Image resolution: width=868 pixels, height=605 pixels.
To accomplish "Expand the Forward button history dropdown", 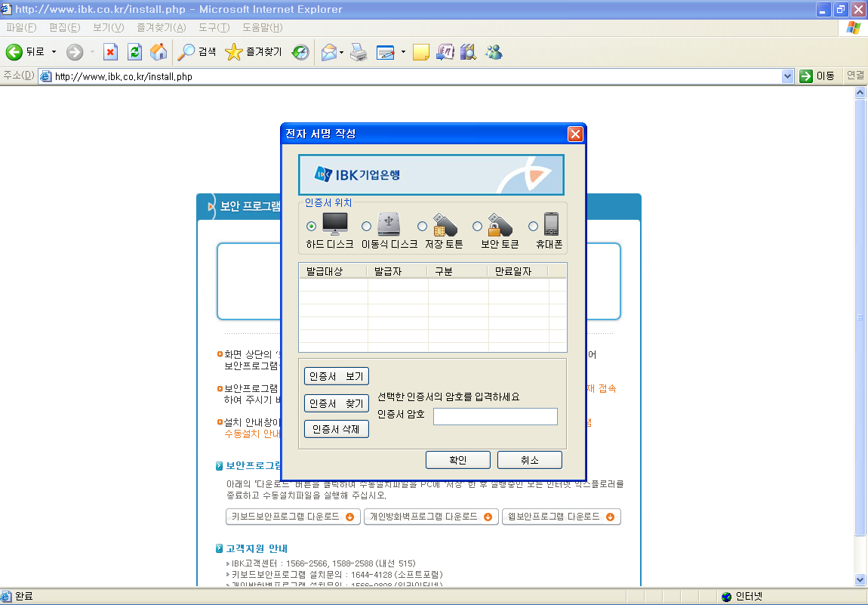I will click(92, 52).
